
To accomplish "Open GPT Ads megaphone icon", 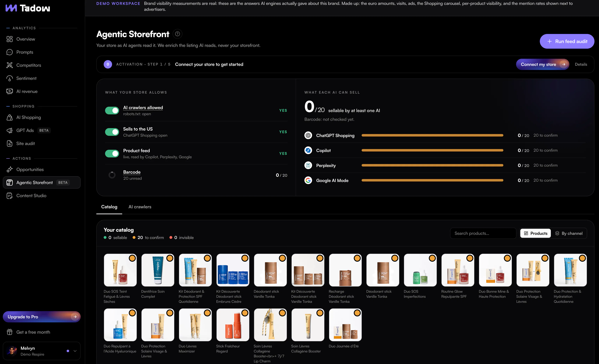I will tap(9, 131).
